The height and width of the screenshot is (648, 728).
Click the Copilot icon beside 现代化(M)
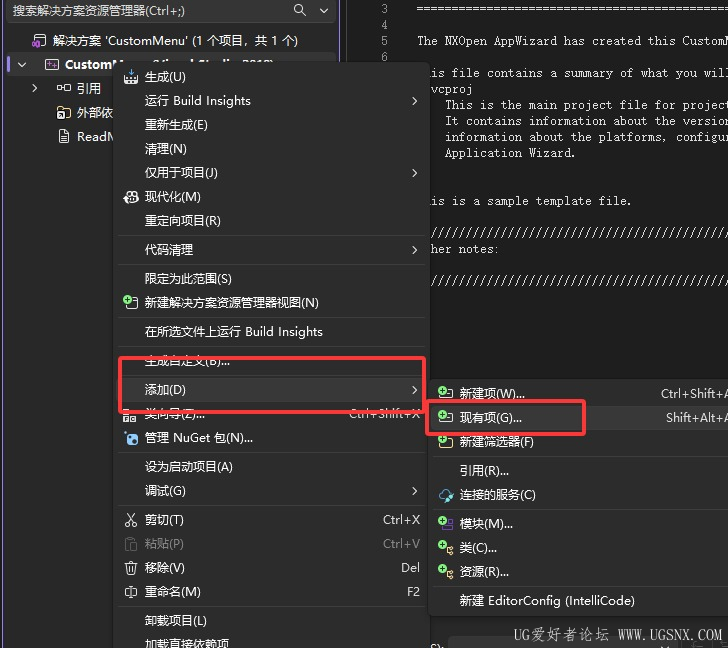coord(131,197)
